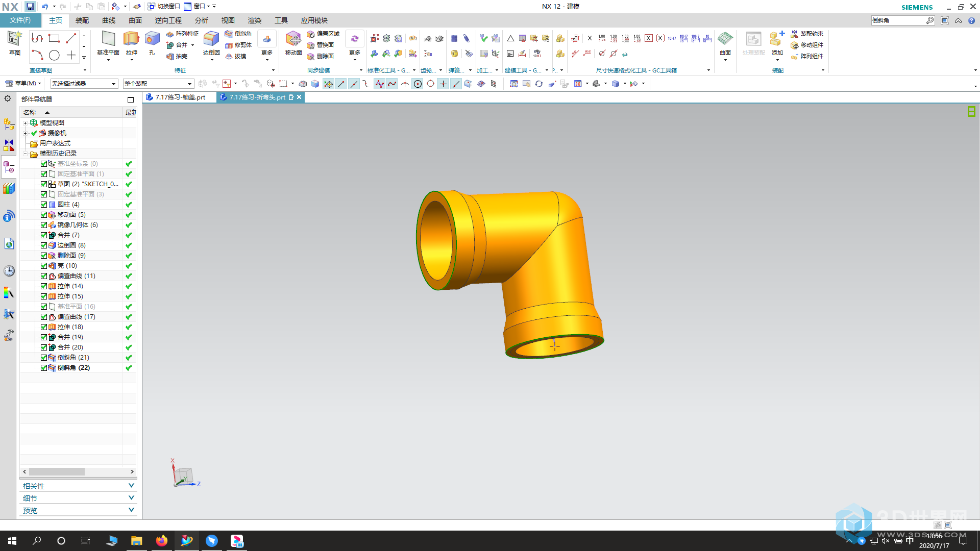980x551 pixels.
Task: Open the Sketch (草图) tool
Action: (x=14, y=43)
